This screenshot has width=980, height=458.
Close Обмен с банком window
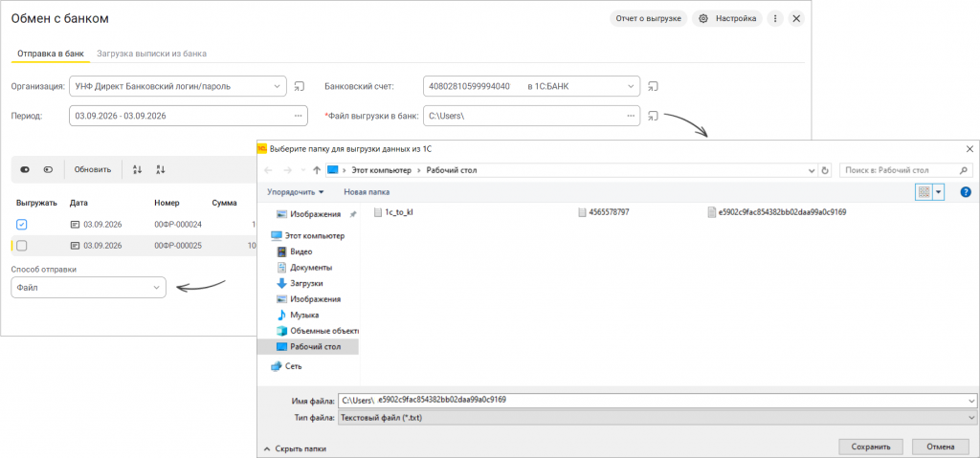click(796, 19)
